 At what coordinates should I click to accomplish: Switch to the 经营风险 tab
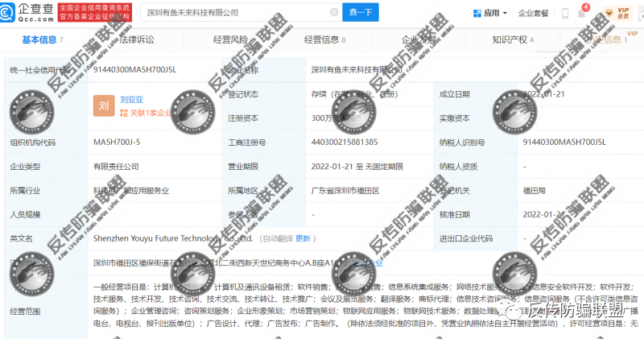(230, 39)
